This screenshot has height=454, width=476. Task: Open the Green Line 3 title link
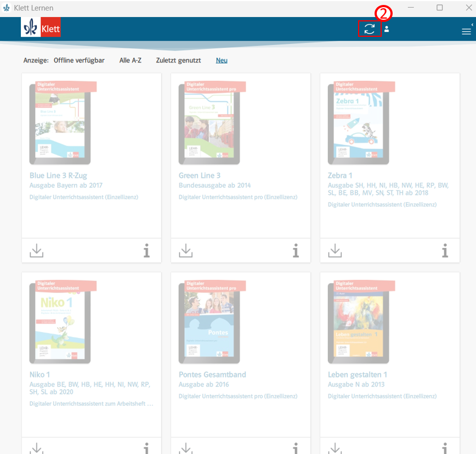200,176
